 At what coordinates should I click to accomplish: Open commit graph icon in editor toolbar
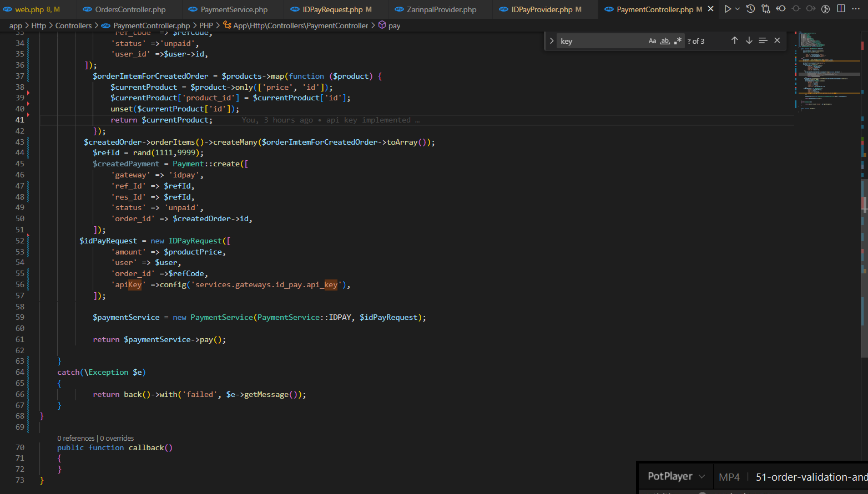826,9
